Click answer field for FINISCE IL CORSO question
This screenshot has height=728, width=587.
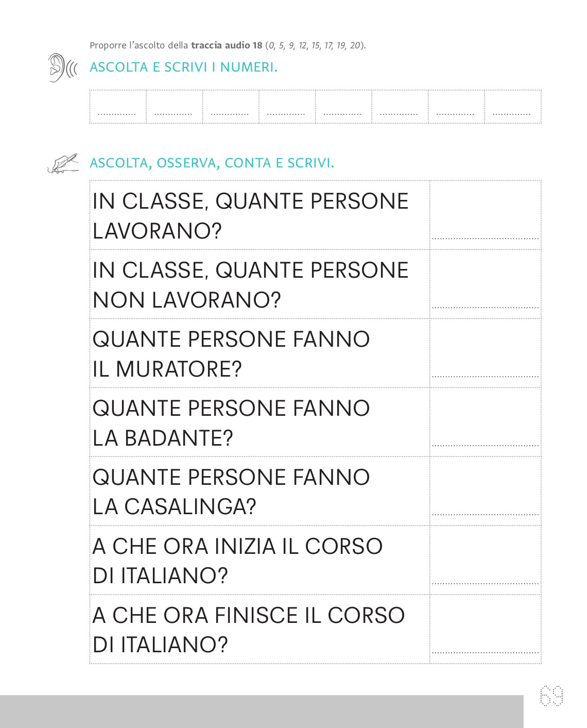coord(486,629)
